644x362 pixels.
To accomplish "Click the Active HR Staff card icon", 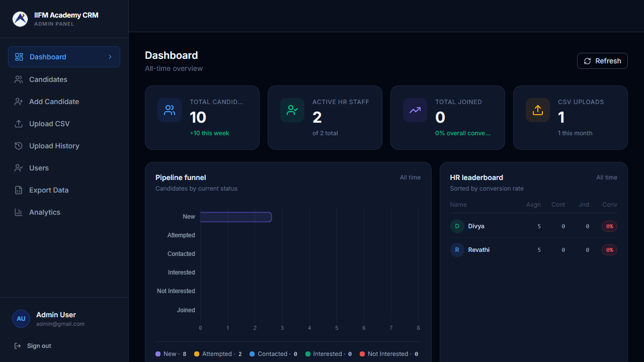I will click(292, 110).
